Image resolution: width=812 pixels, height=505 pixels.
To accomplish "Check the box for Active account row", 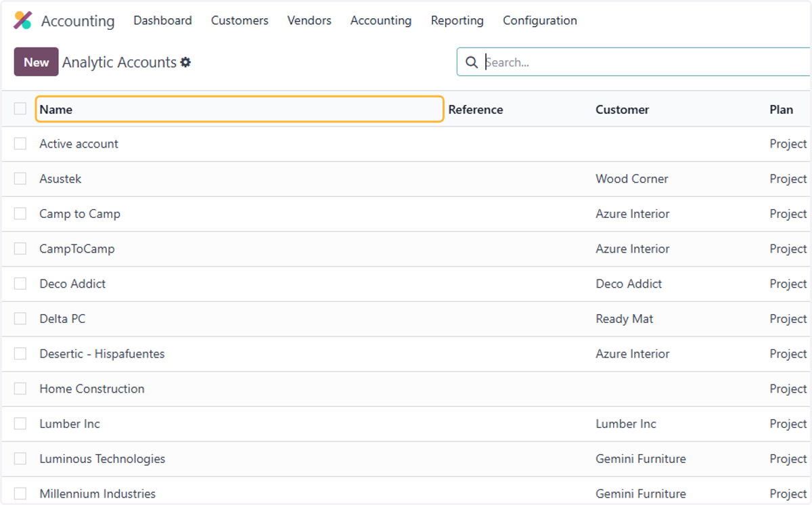I will coord(20,144).
